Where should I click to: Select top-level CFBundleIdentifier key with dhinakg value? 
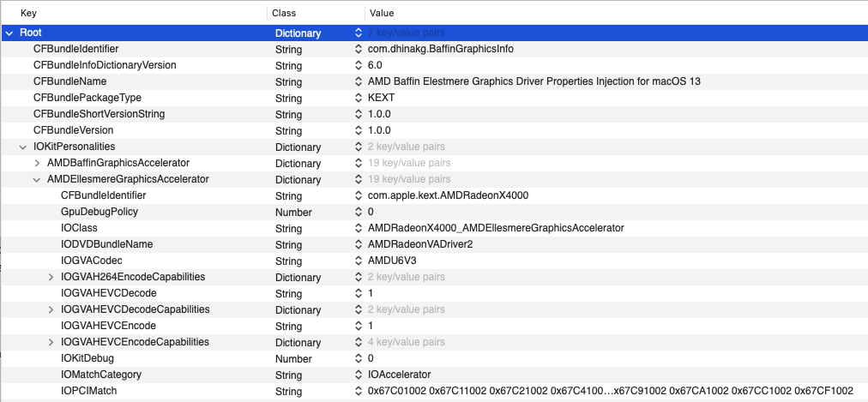(x=75, y=49)
